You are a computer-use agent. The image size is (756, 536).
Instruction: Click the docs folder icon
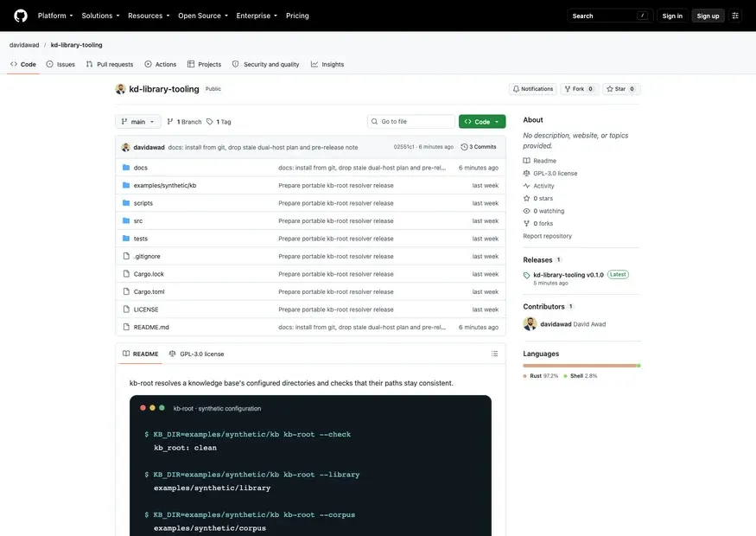click(x=126, y=168)
